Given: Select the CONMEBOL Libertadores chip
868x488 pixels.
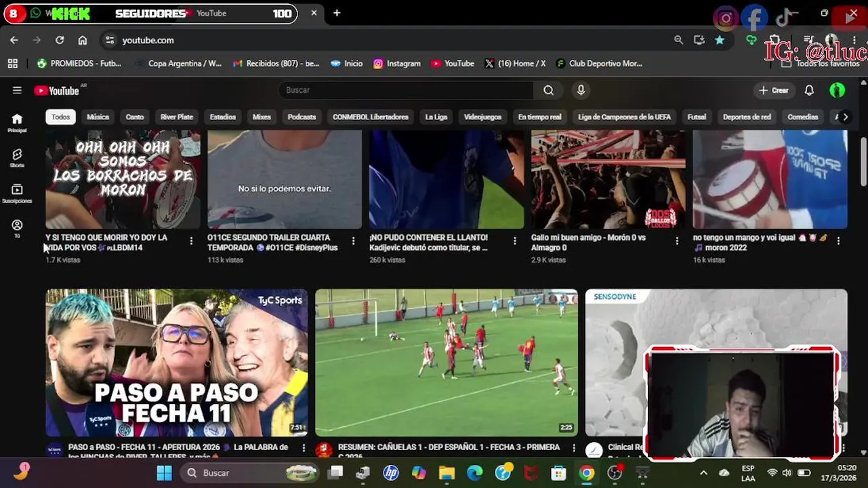Looking at the screenshot, I should coord(371,117).
